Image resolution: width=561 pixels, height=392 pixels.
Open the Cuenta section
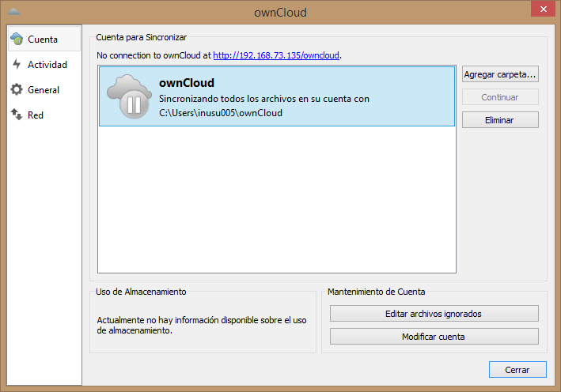(x=44, y=39)
